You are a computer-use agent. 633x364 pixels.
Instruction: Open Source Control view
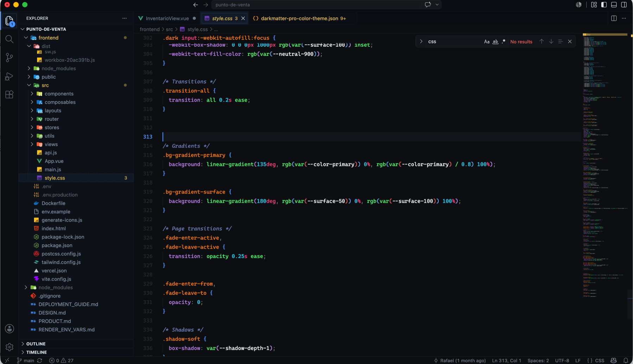(9, 58)
